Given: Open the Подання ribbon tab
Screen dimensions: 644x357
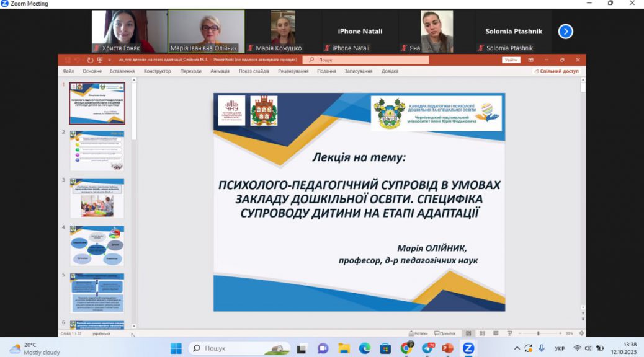Looking at the screenshot, I should coord(326,71).
